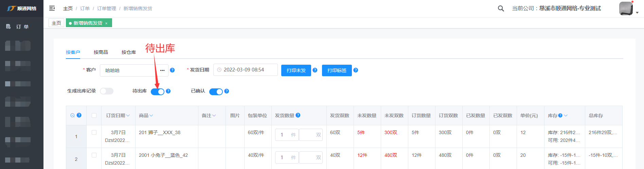Click the help icon next to 打印标签

(356, 70)
